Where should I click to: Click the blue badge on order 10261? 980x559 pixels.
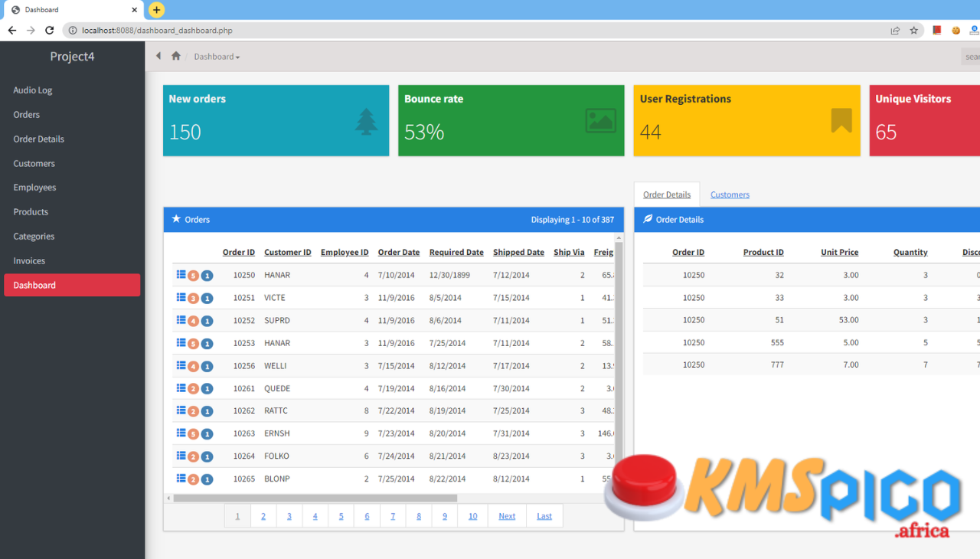click(x=207, y=389)
